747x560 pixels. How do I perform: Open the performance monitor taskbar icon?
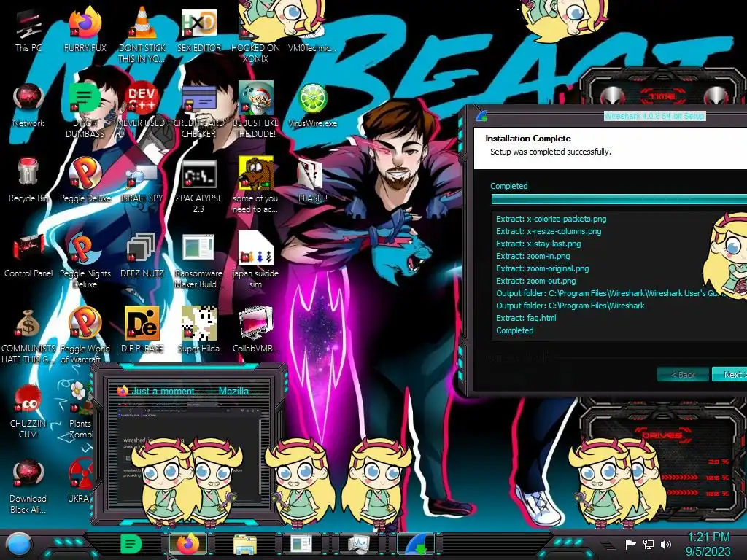click(358, 544)
